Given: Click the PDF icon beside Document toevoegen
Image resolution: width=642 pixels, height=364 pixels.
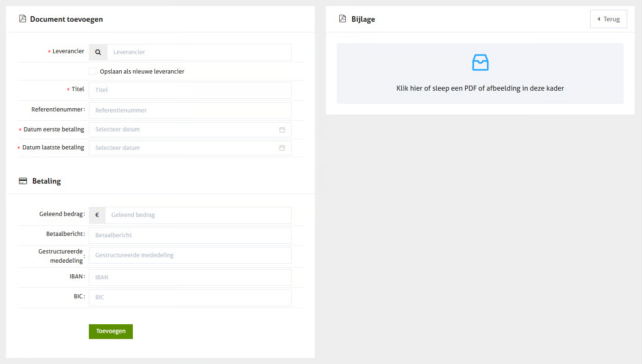Looking at the screenshot, I should [x=22, y=19].
